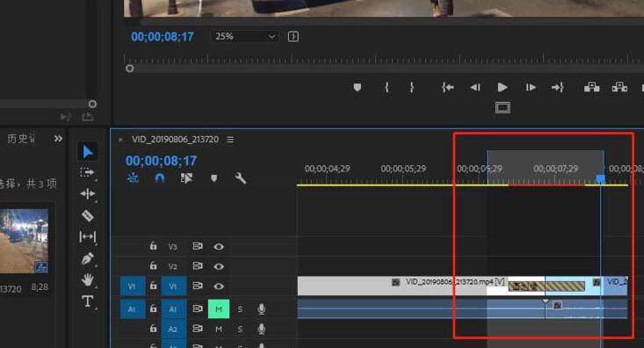Solo track A1
Screen dimensions: 644x348
click(x=240, y=309)
